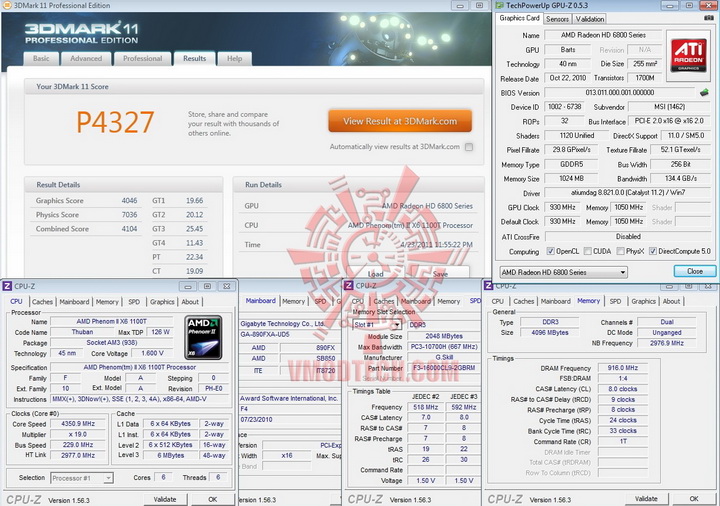
Task: Open the Help tab in 3DMark 11
Action: [234, 59]
